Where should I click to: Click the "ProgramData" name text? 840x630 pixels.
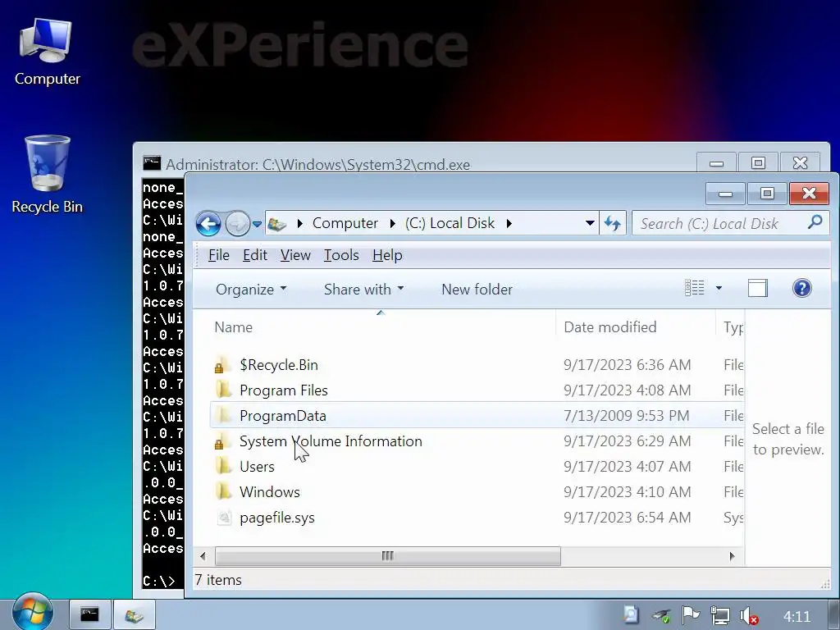(283, 416)
